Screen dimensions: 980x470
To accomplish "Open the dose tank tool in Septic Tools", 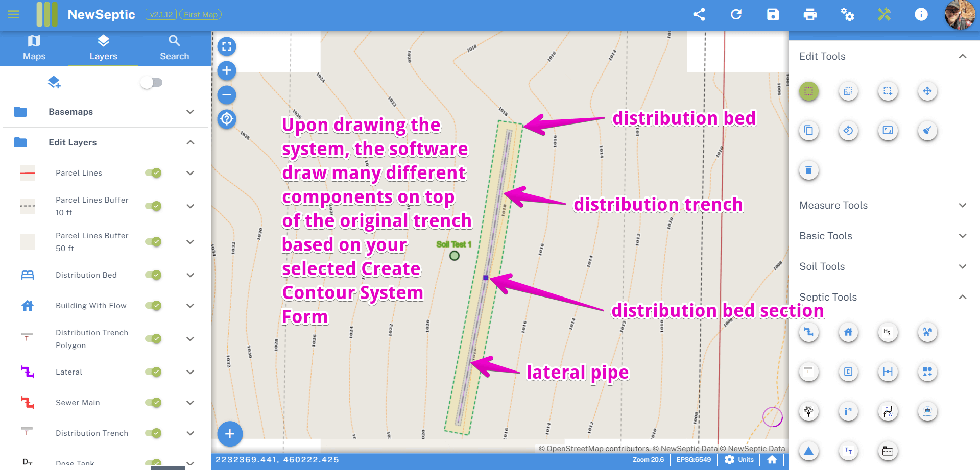I will pyautogui.click(x=887, y=451).
